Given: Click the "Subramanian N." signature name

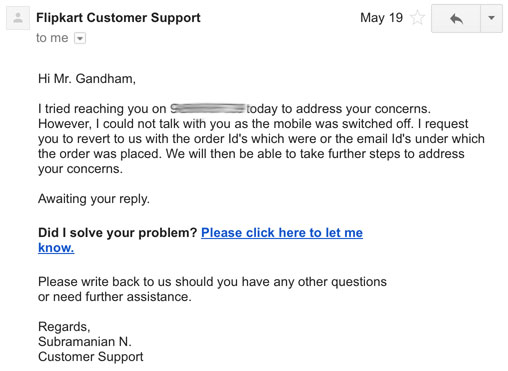Looking at the screenshot, I should [x=85, y=342].
